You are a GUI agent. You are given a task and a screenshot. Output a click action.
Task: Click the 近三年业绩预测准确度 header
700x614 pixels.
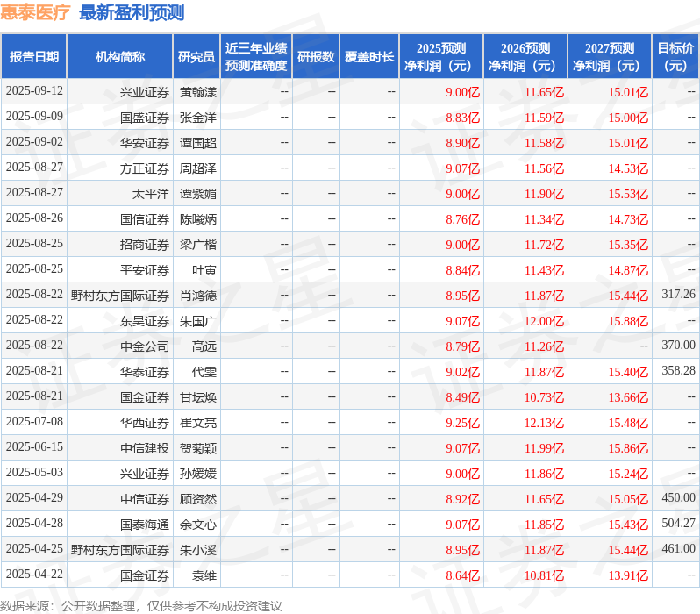(x=256, y=57)
